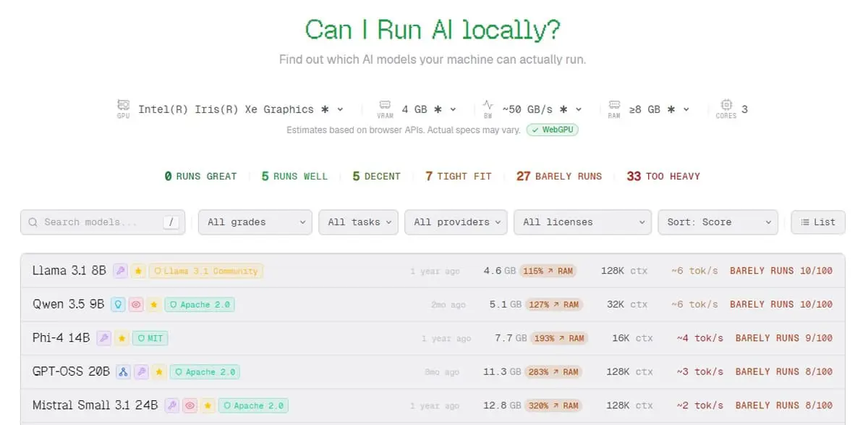The image size is (868, 425).
Task: Click the wrench icon on Mistral Small 3.1 24B row
Action: click(x=171, y=405)
